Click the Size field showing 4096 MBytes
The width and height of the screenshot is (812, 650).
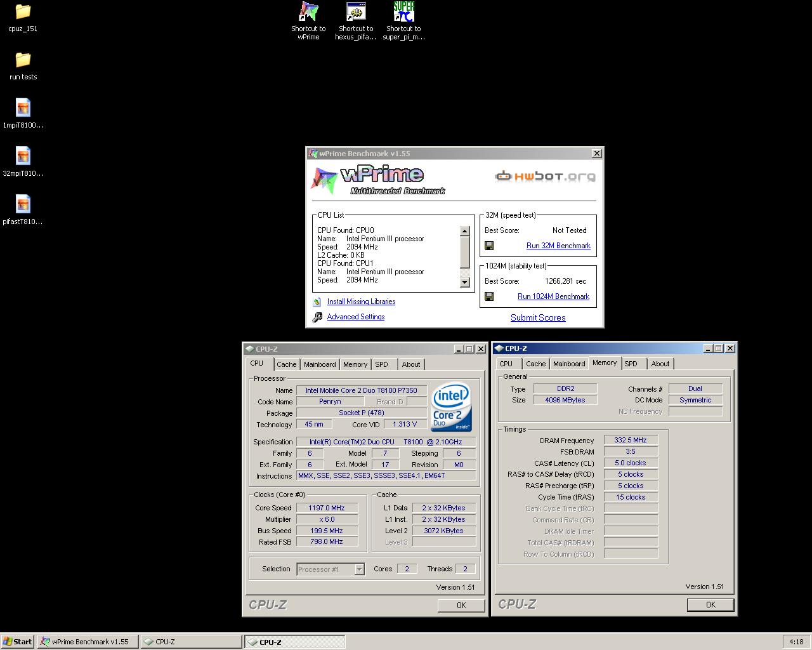(x=565, y=400)
